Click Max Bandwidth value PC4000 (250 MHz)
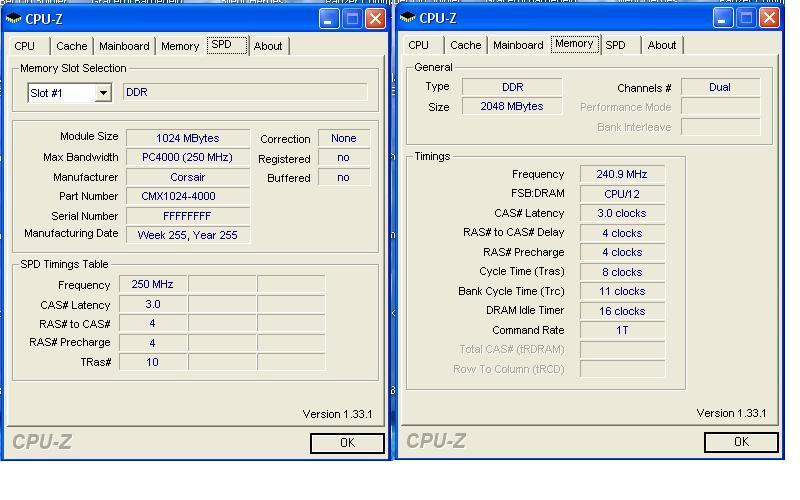The height and width of the screenshot is (500, 800). (188, 157)
